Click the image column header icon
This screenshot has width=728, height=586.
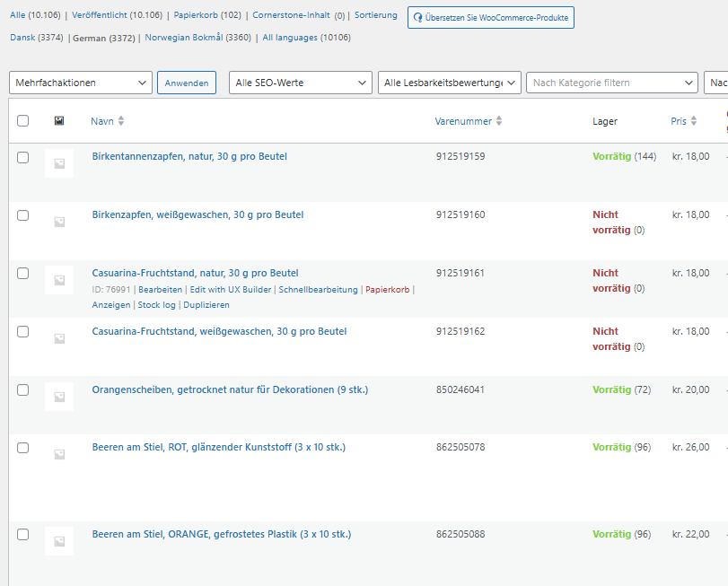point(59,120)
